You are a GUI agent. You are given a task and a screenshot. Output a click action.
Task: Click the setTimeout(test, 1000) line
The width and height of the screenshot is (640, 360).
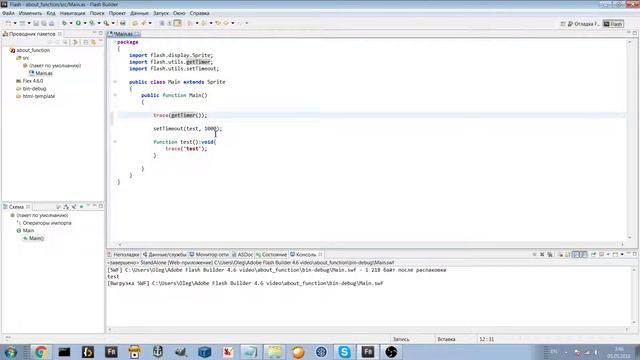coord(187,129)
